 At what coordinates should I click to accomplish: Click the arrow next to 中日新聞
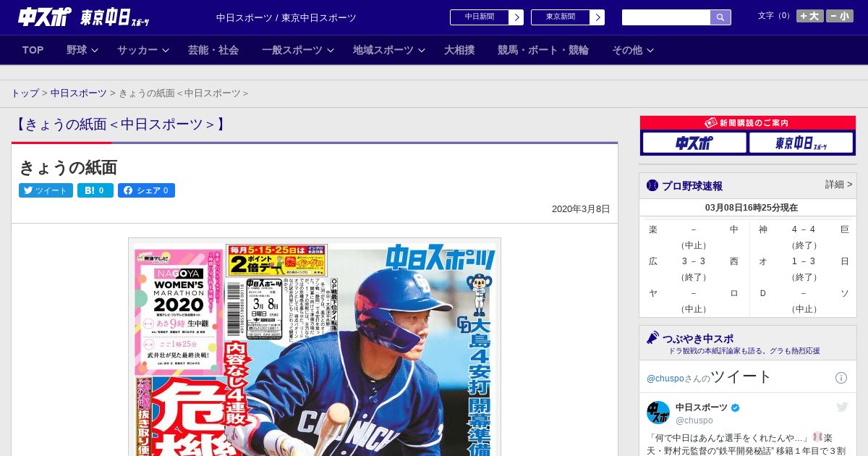516,17
